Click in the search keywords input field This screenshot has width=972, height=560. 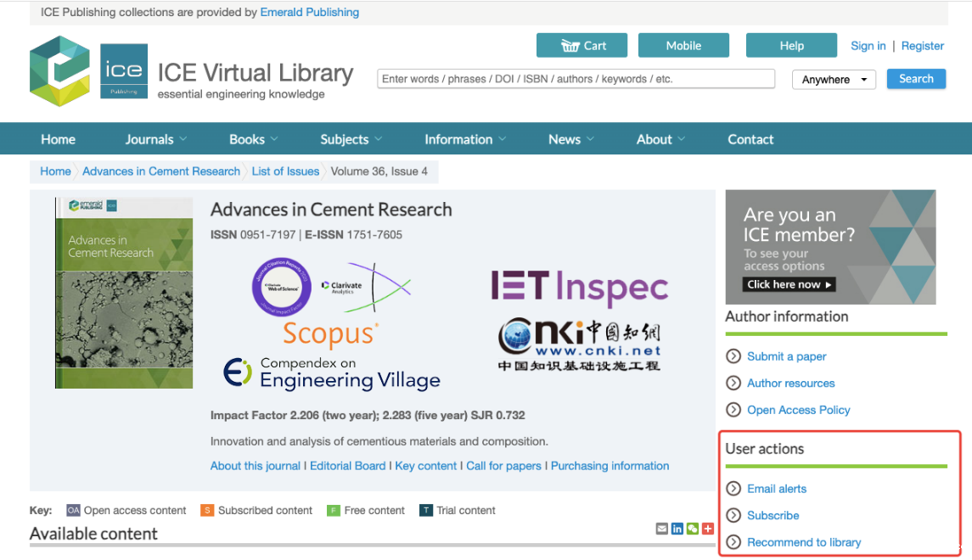tap(576, 79)
